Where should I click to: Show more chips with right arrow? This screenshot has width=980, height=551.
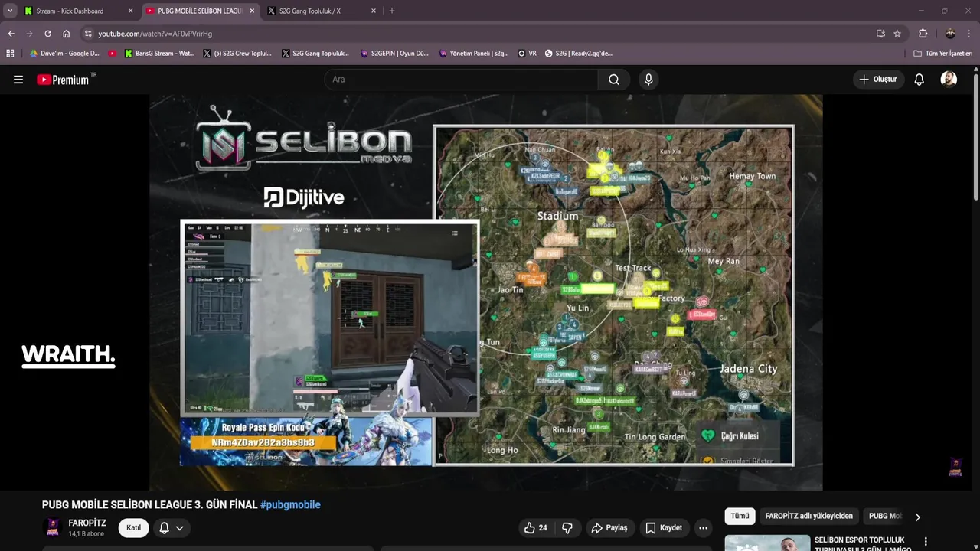917,517
